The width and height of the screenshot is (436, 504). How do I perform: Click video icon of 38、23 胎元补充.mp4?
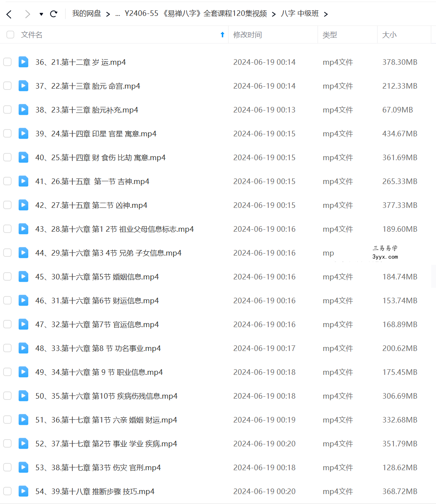tap(23, 110)
